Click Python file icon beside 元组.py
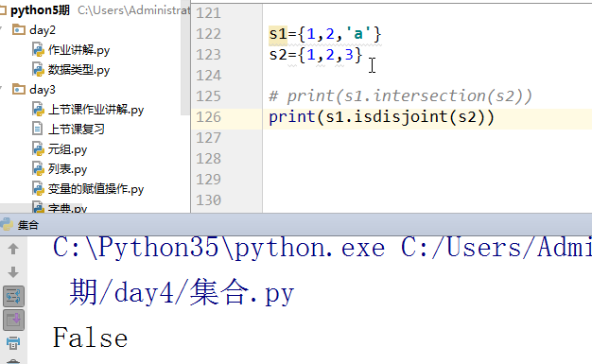This screenshot has width=592, height=364. tap(38, 149)
